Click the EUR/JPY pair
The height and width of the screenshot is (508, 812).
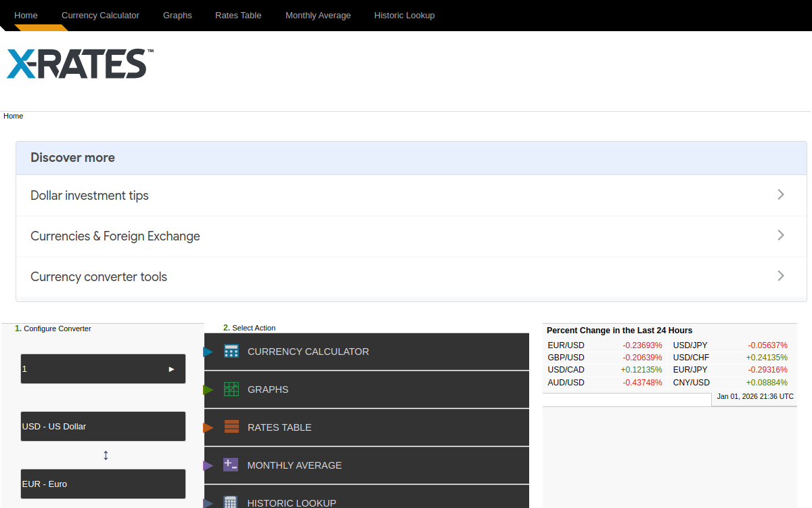tap(690, 370)
